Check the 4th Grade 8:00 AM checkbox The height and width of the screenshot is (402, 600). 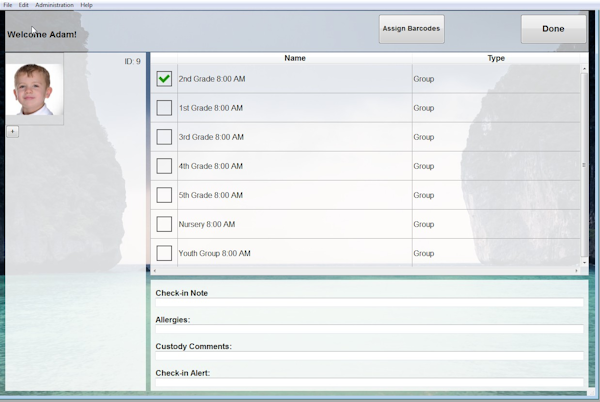[x=164, y=166]
